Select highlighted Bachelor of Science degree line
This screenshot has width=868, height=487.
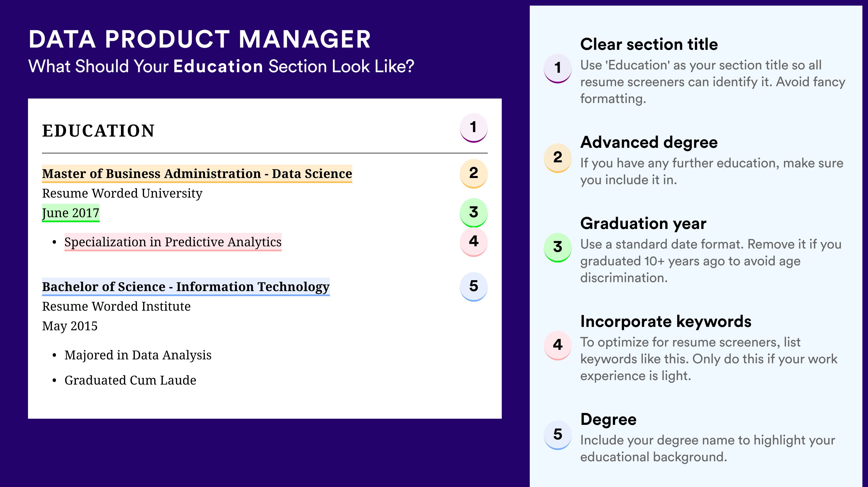tap(186, 287)
